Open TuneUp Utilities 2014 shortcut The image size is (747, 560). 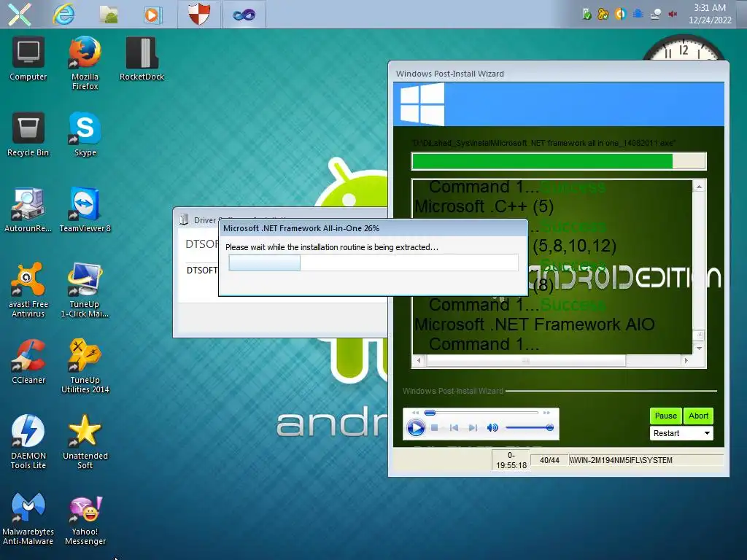click(85, 366)
